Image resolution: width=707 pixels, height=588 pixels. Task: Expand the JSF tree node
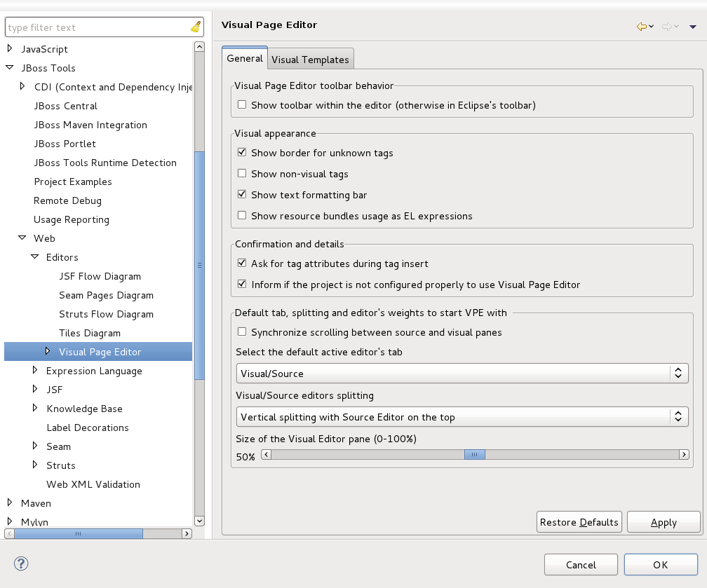pos(35,388)
